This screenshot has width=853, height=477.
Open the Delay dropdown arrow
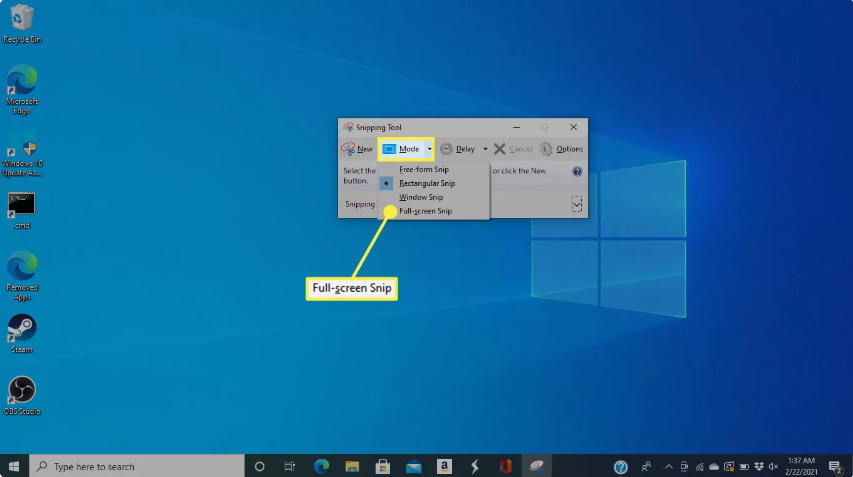click(485, 149)
